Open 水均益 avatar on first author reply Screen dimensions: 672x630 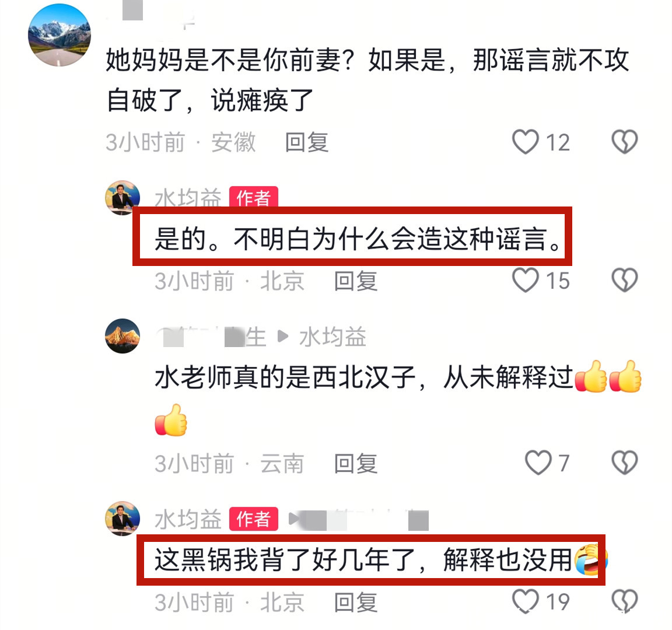click(123, 198)
